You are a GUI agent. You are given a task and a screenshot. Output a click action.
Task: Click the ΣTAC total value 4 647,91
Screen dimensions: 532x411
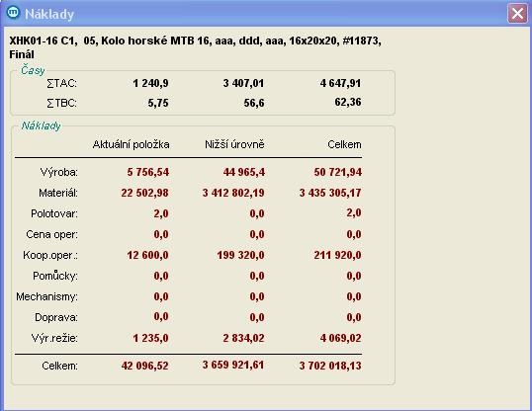point(340,83)
